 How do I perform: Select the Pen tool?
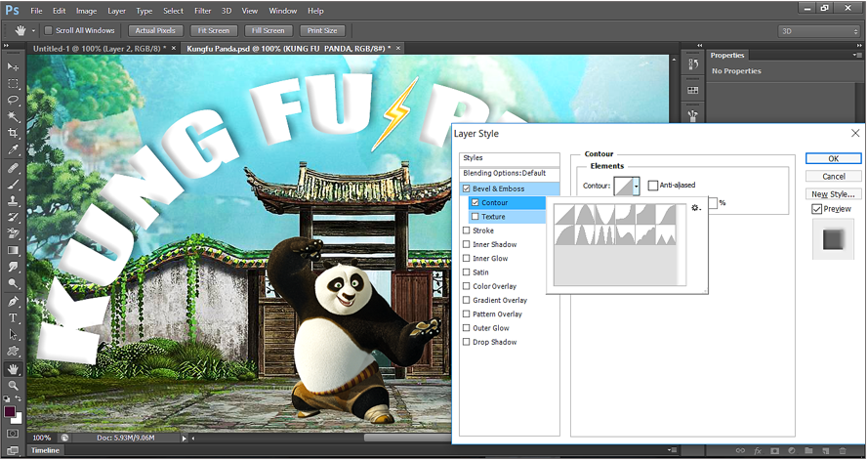click(x=13, y=302)
